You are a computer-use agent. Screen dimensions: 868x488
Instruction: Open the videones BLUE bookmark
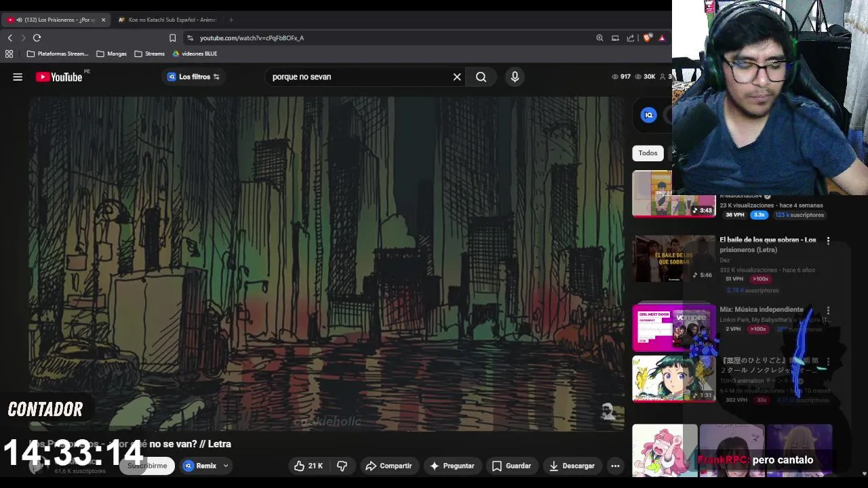tap(195, 54)
